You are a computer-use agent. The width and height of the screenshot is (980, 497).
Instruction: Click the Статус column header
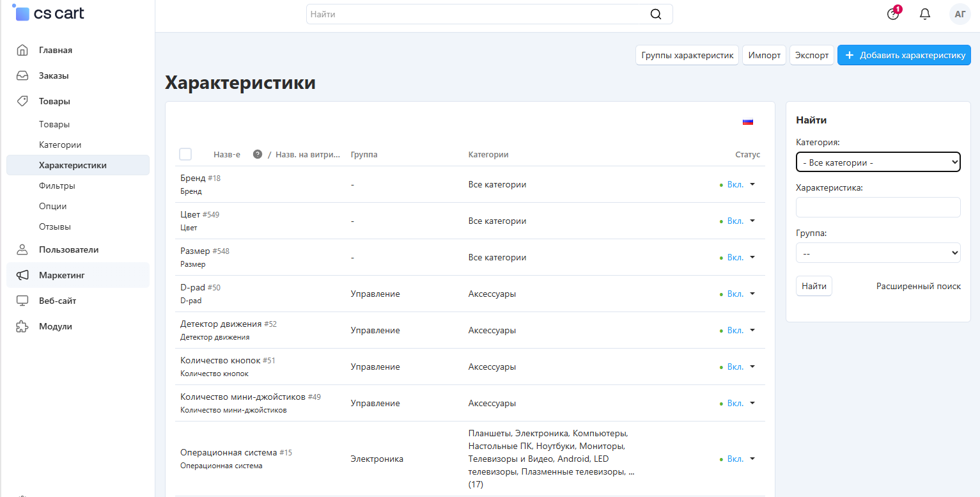(747, 155)
